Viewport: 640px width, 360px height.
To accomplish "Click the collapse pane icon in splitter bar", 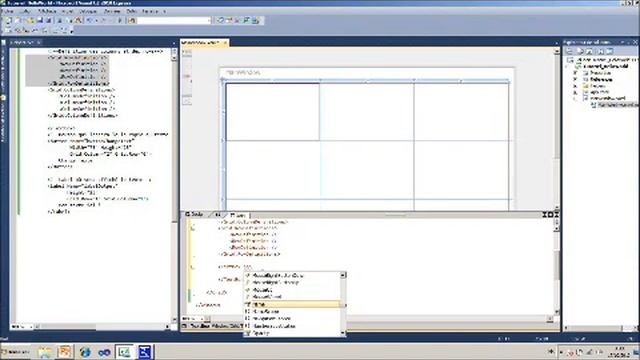I will tap(556, 215).
